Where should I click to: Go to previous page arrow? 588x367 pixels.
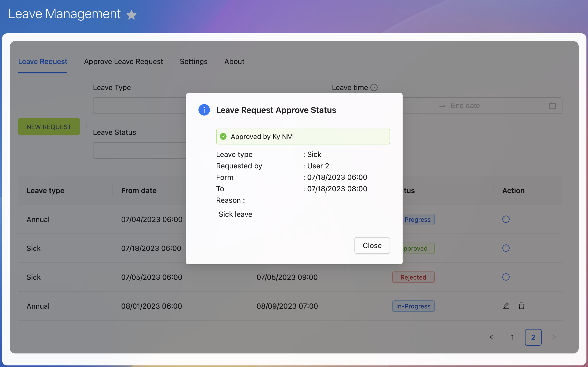coord(492,337)
